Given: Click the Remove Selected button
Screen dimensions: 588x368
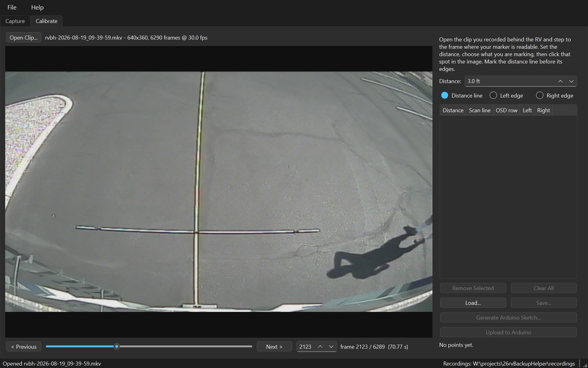Looking at the screenshot, I should pos(473,288).
